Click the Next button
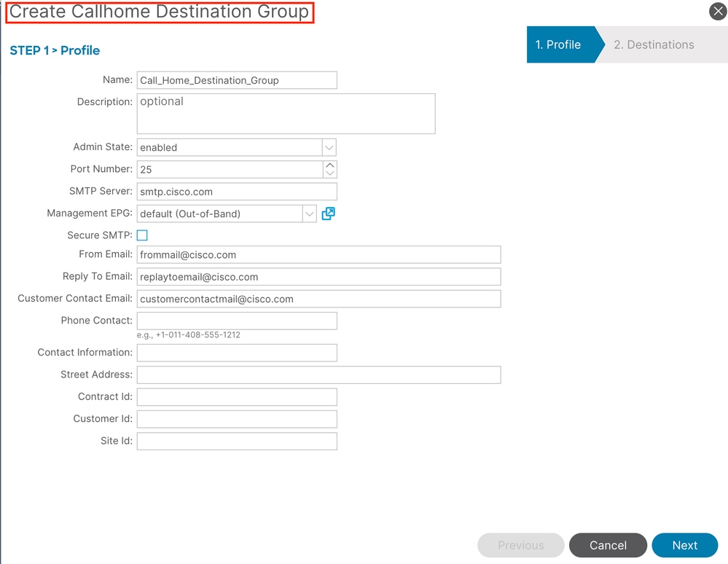 click(x=685, y=545)
